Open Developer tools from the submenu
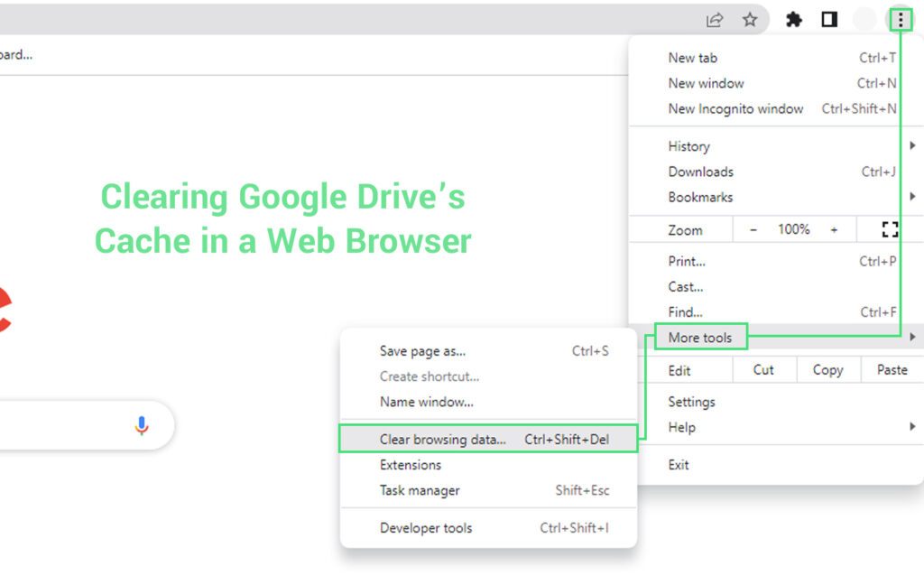Screen dimensions: 924x585 click(x=488, y=528)
